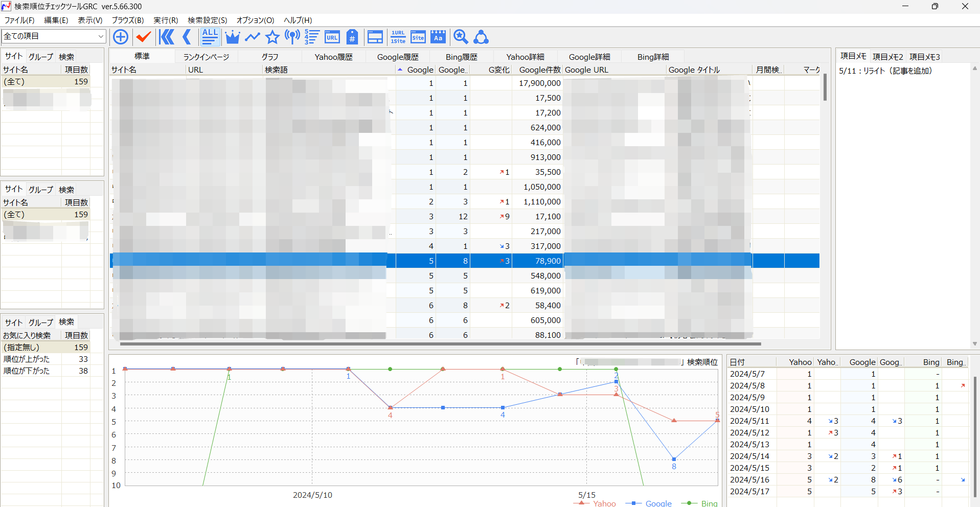This screenshot has width=980, height=507.
Task: Click the history table vertical scrollbar
Action: [x=975, y=437]
